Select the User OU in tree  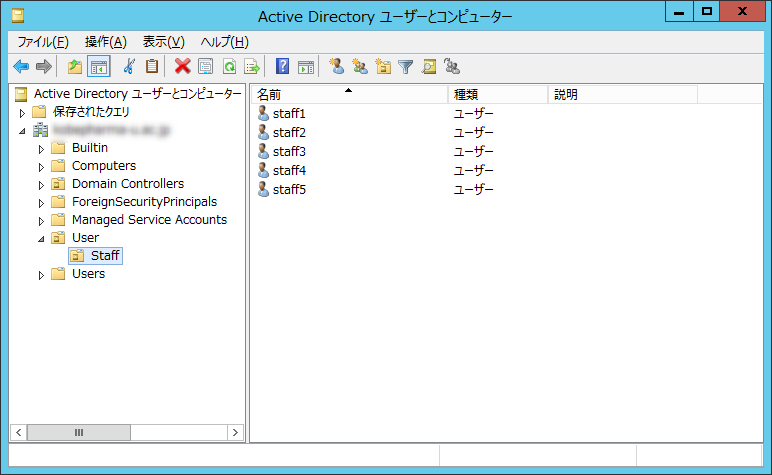85,238
